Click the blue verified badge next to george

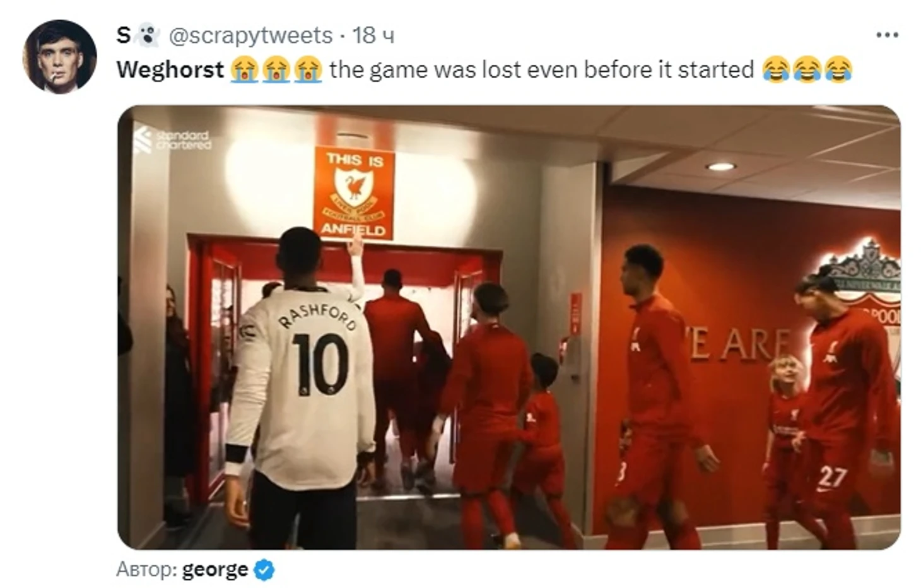pos(264,570)
